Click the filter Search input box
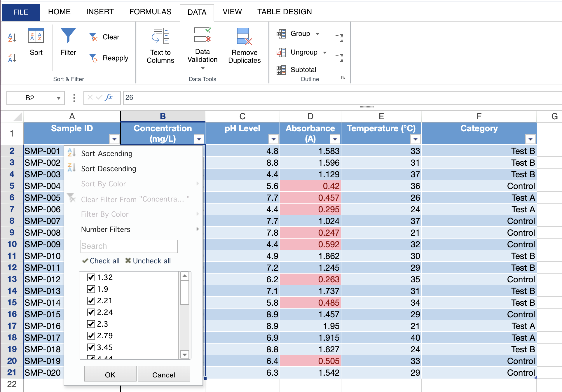562x392 pixels. coord(129,246)
